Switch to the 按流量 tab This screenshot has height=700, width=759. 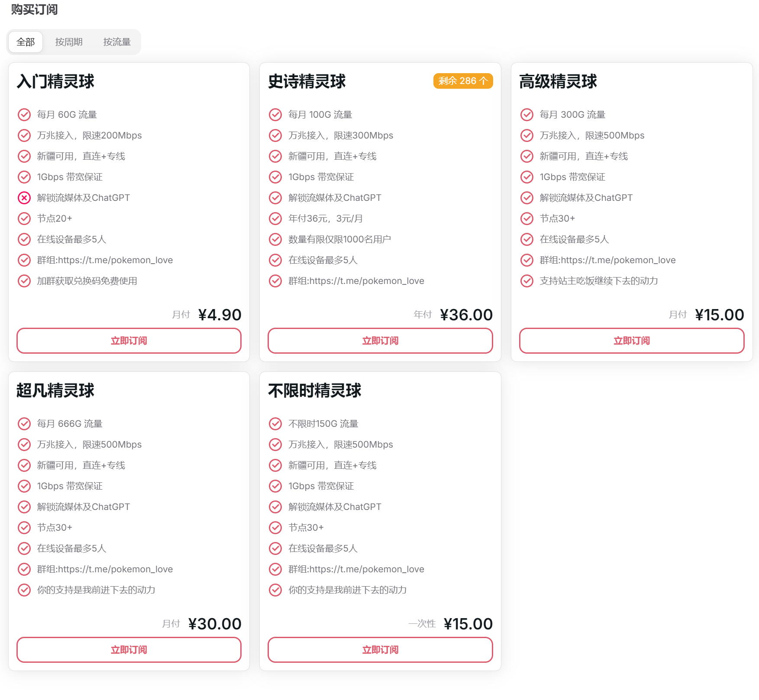pyautogui.click(x=117, y=42)
